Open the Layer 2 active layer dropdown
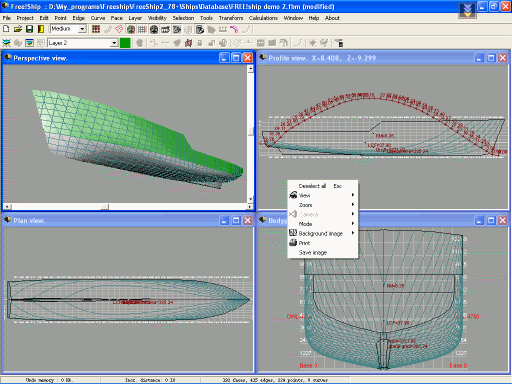Image resolution: width=512 pixels, height=384 pixels. click(114, 43)
